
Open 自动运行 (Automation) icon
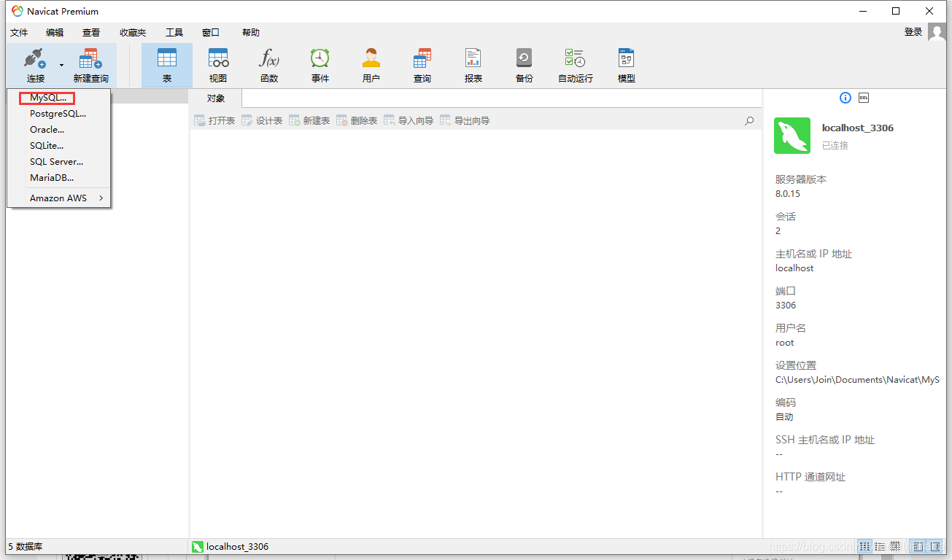[576, 65]
